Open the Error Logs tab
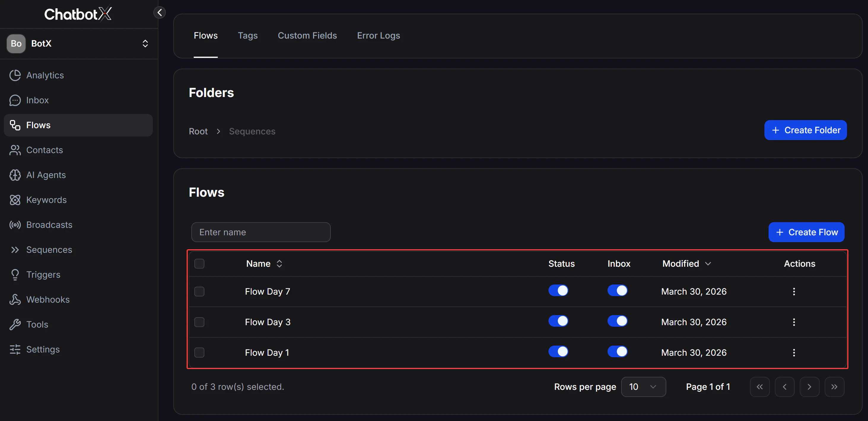The width and height of the screenshot is (868, 421). point(379,35)
